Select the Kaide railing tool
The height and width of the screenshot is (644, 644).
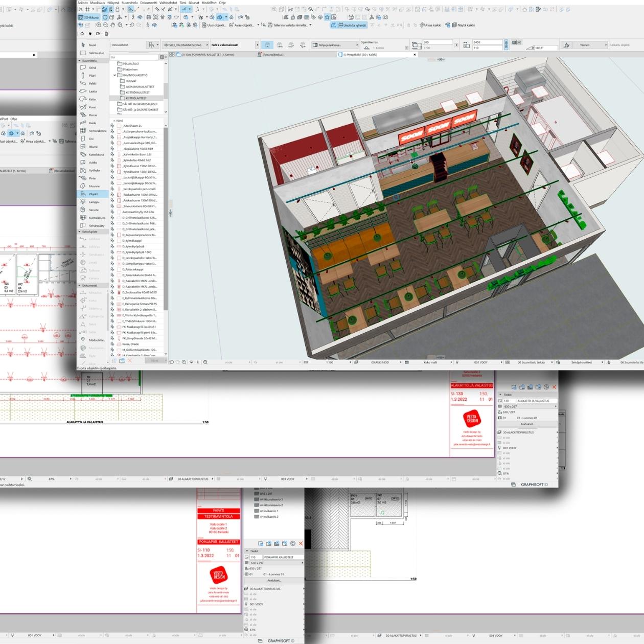tap(93, 123)
